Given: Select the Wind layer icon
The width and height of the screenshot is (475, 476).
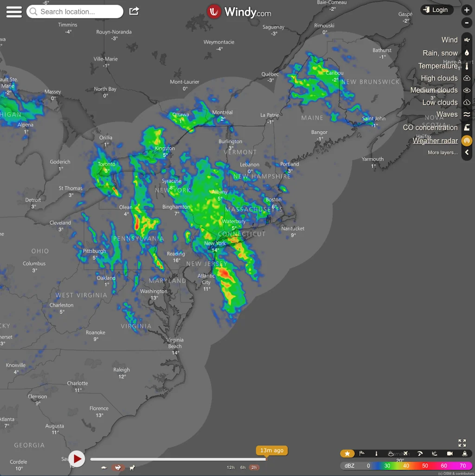Looking at the screenshot, I should tap(467, 40).
